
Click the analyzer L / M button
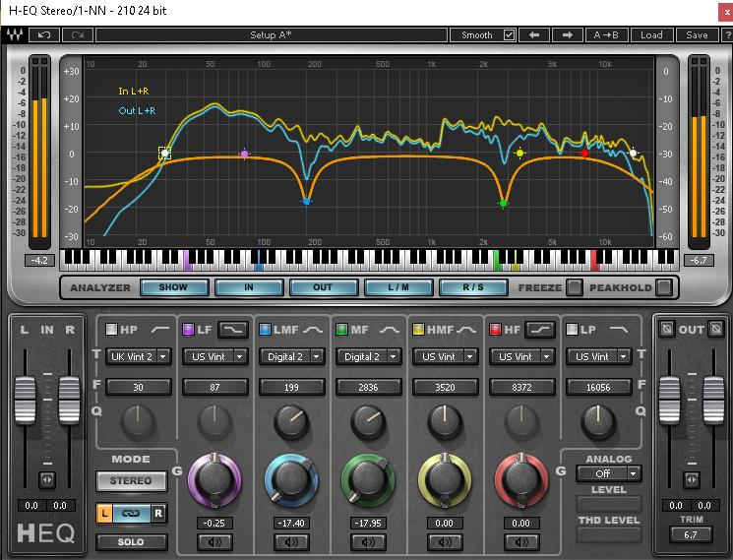pos(398,287)
